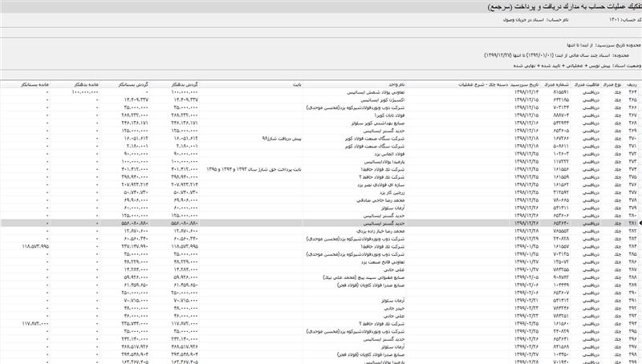Click the شماره مدرک column header

click(556, 85)
